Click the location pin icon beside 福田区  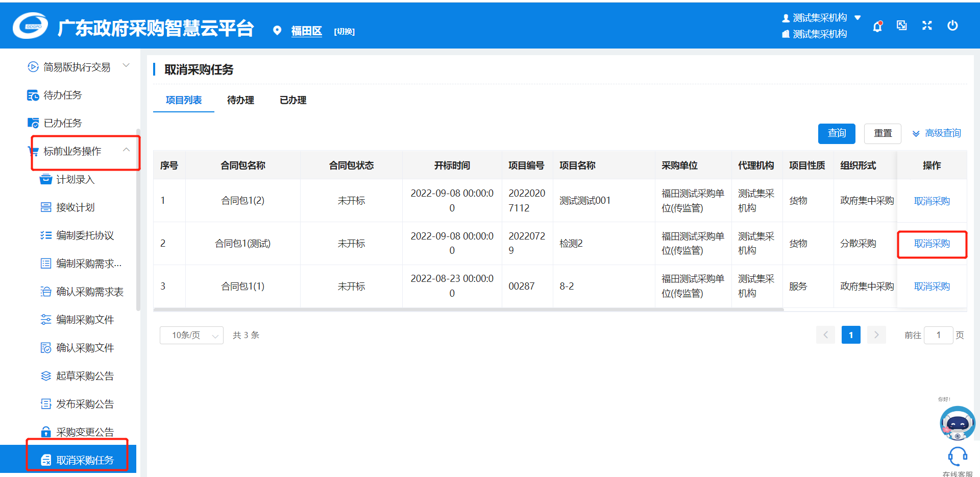tap(277, 31)
